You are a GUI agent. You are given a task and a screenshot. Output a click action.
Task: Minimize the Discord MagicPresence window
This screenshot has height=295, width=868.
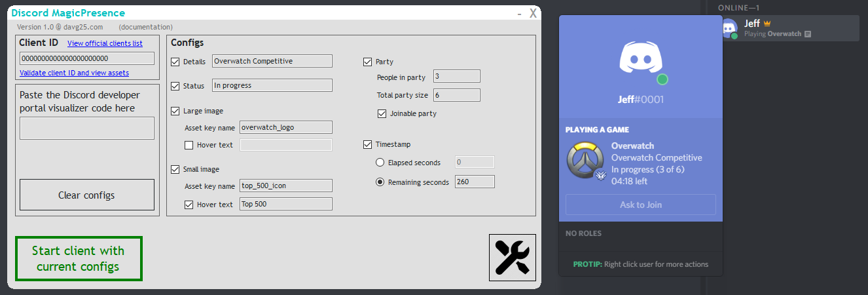[x=519, y=13]
